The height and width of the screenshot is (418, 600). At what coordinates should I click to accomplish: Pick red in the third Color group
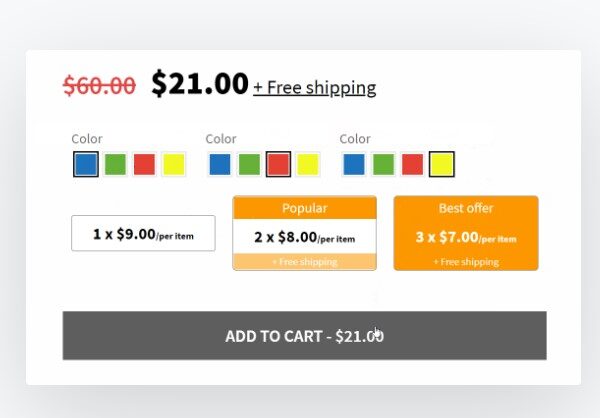pos(412,164)
